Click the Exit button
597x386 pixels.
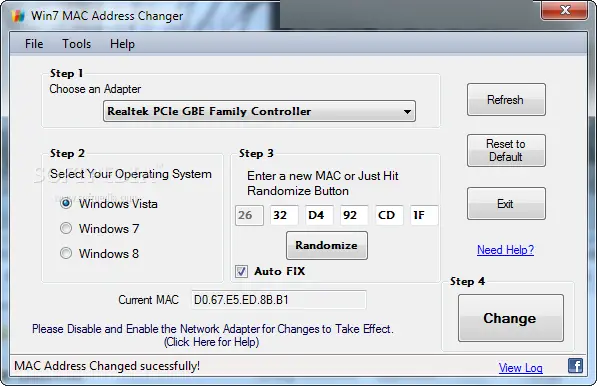coord(506,204)
